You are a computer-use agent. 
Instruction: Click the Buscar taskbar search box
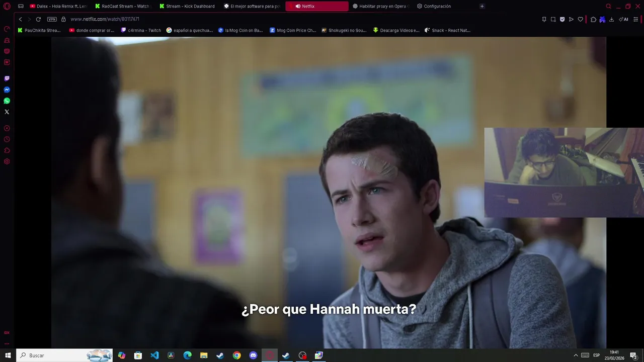click(x=65, y=355)
